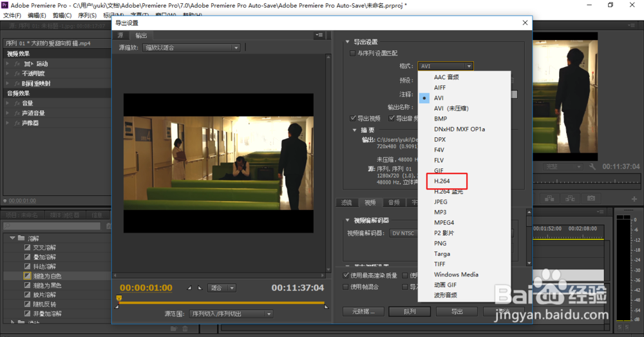Screen dimensions: 644x337
Task: Uncheck 导出音频 checkbox
Action: 392,119
